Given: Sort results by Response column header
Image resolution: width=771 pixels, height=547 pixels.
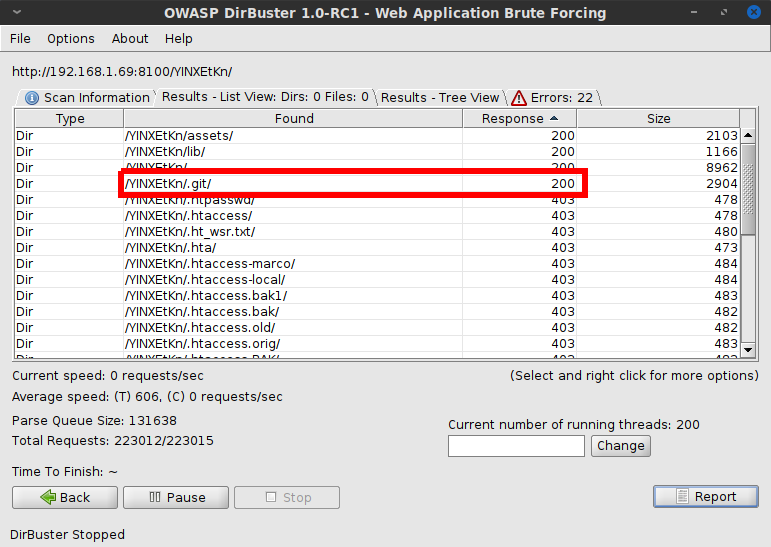Looking at the screenshot, I should click(x=519, y=118).
